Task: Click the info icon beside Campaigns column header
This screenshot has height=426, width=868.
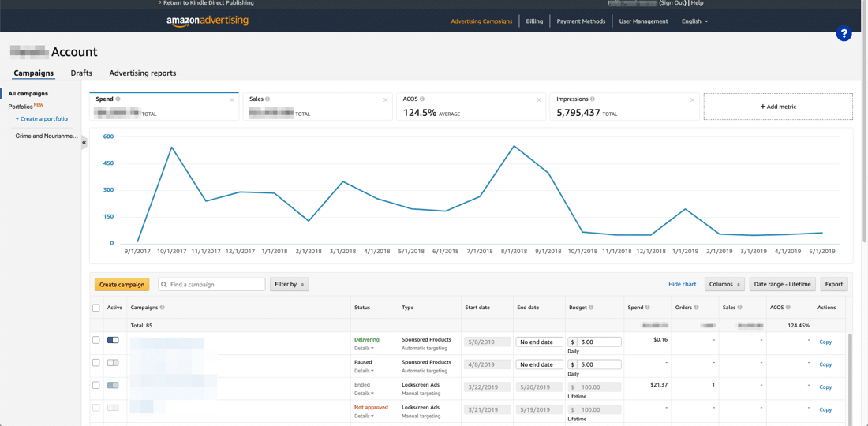Action: 163,308
